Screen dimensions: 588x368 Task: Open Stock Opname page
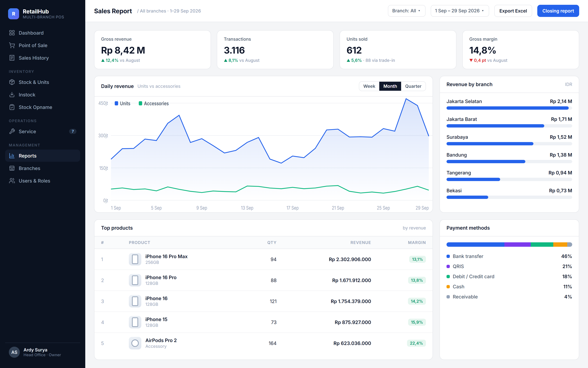tap(42, 107)
